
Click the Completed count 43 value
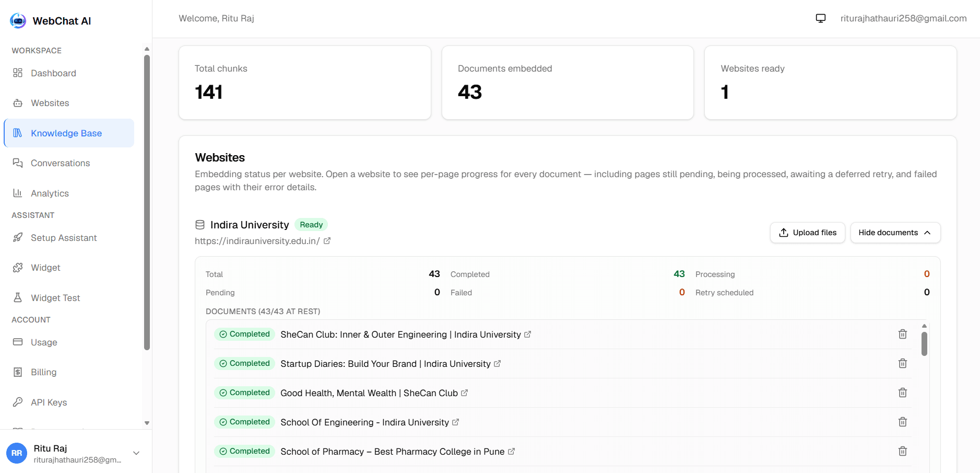click(679, 274)
